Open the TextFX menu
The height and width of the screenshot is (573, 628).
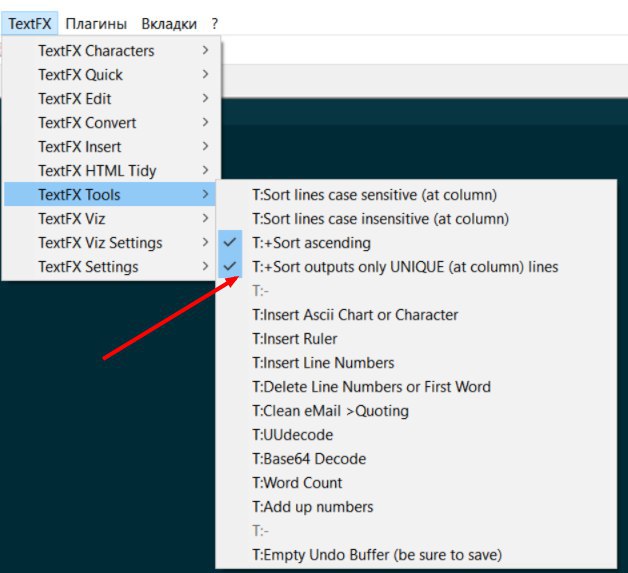point(30,24)
